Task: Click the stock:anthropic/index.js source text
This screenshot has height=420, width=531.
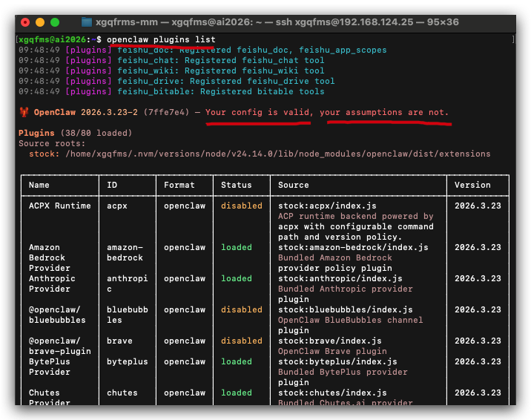Action: pos(340,278)
